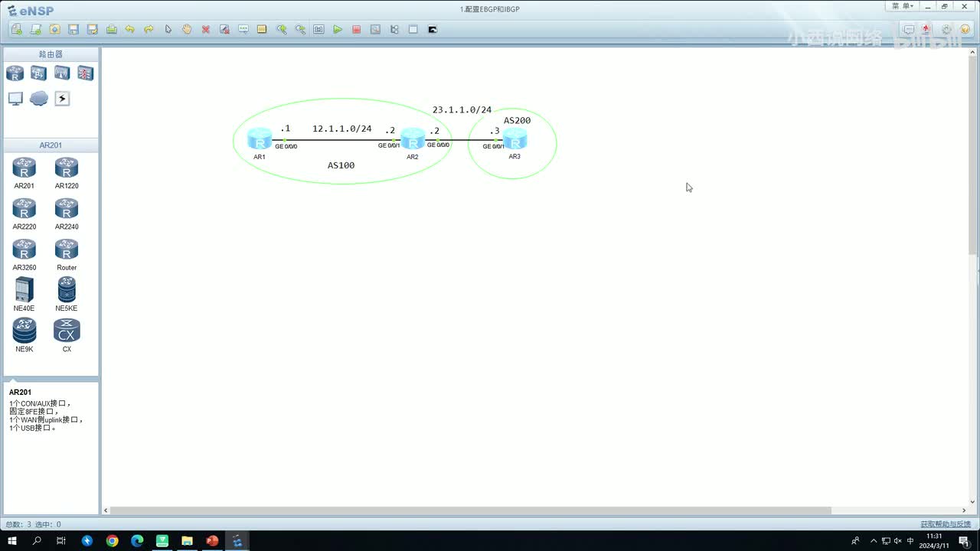Select the pointer arrow tool

[x=168, y=30]
